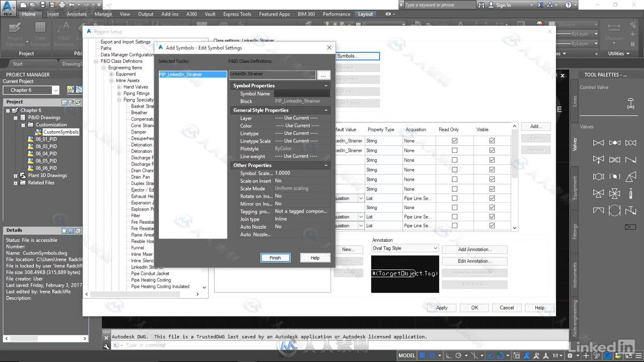Image resolution: width=644 pixels, height=362 pixels.
Task: Open the Express Tools ribbon tab
Action: 237,14
